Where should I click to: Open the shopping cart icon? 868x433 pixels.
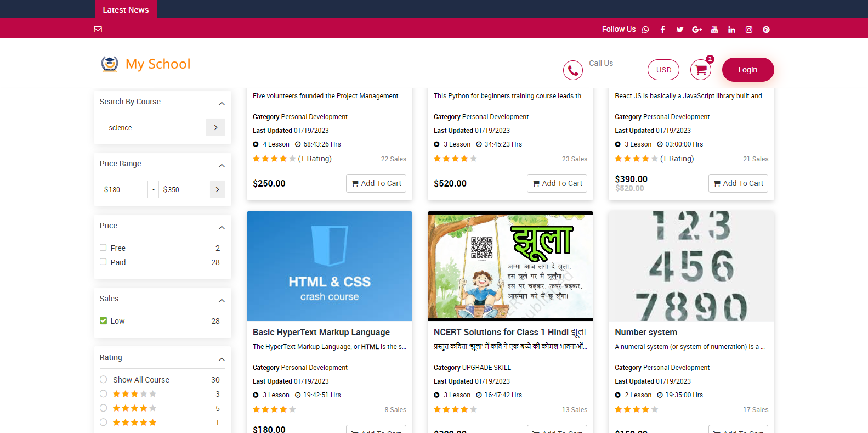point(700,70)
